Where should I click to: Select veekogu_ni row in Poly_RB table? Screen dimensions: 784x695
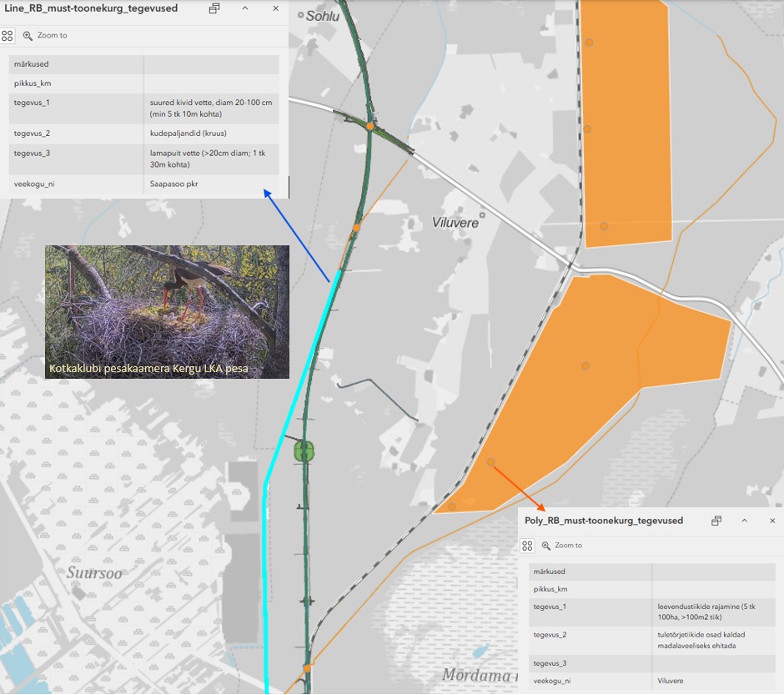(651, 681)
